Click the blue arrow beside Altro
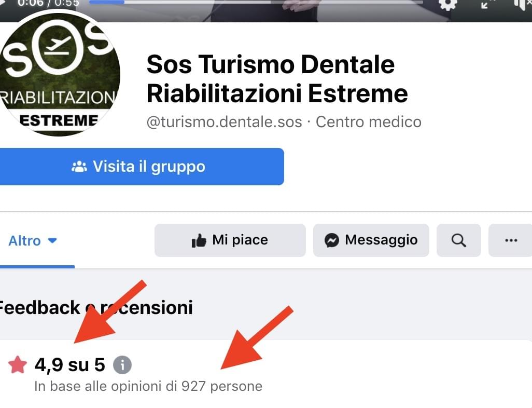The width and height of the screenshot is (532, 408). (52, 240)
